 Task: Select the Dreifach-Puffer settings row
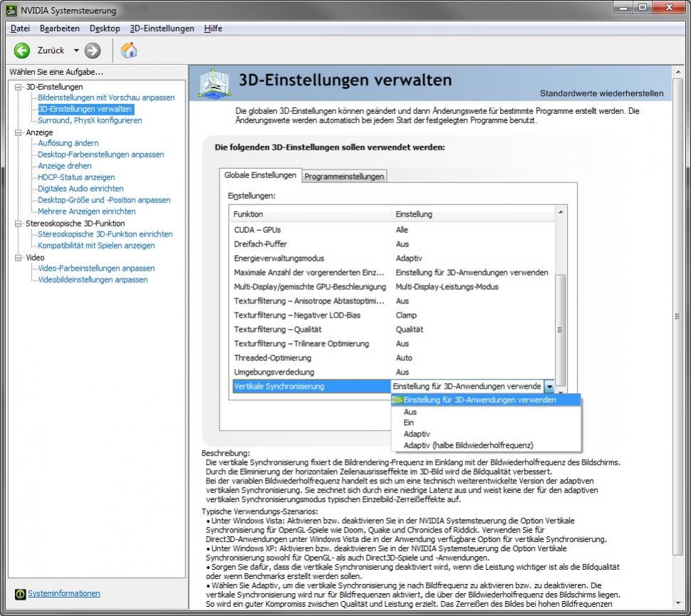393,244
